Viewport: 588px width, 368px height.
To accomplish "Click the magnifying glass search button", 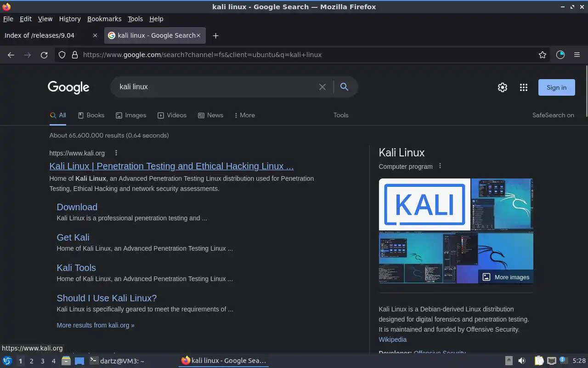I will click(x=344, y=86).
